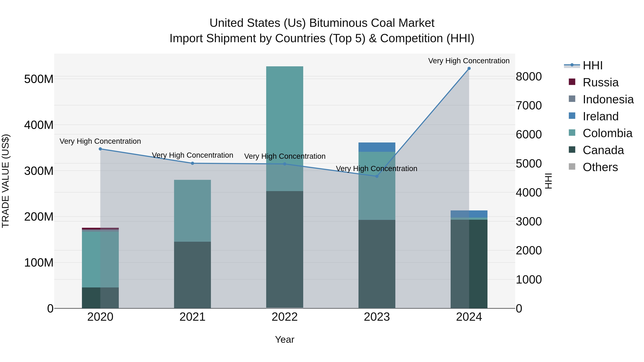Click the 2021 x-axis label
644x362 pixels.
[192, 317]
